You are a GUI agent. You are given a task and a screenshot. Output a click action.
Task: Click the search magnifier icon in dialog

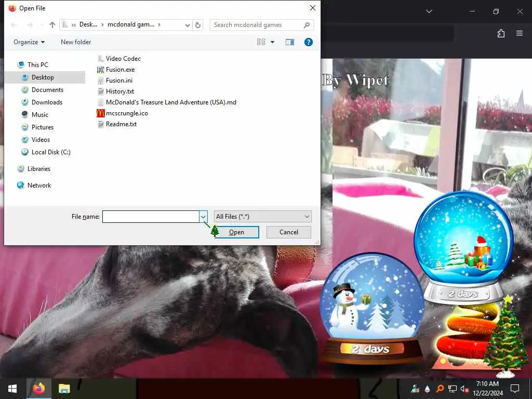pyautogui.click(x=307, y=25)
